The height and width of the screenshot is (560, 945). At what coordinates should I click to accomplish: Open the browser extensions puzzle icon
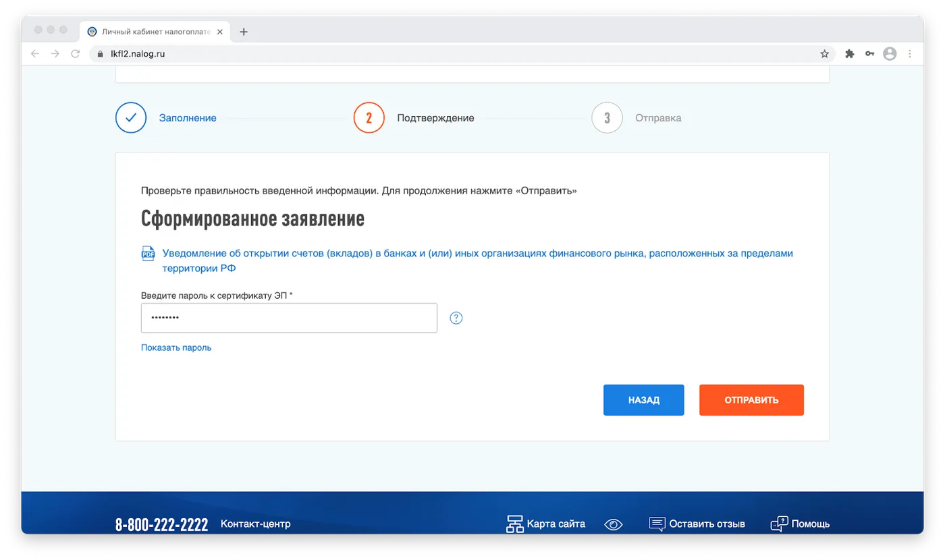pos(850,54)
